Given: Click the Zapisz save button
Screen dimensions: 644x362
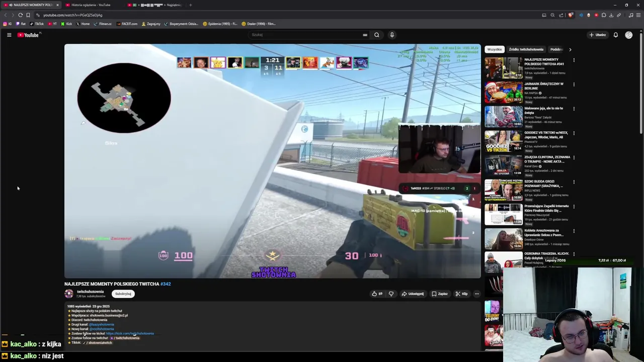Looking at the screenshot, I should point(439,294).
